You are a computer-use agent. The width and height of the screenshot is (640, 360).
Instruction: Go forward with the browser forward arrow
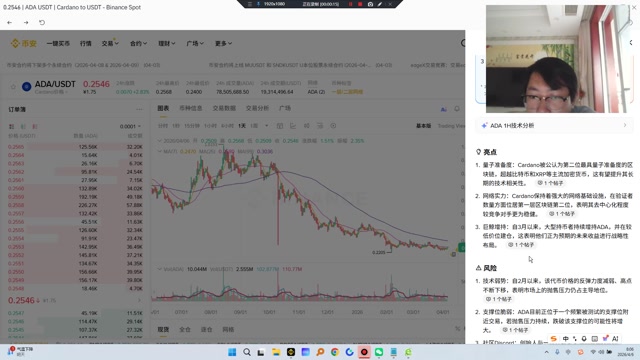point(26,22)
